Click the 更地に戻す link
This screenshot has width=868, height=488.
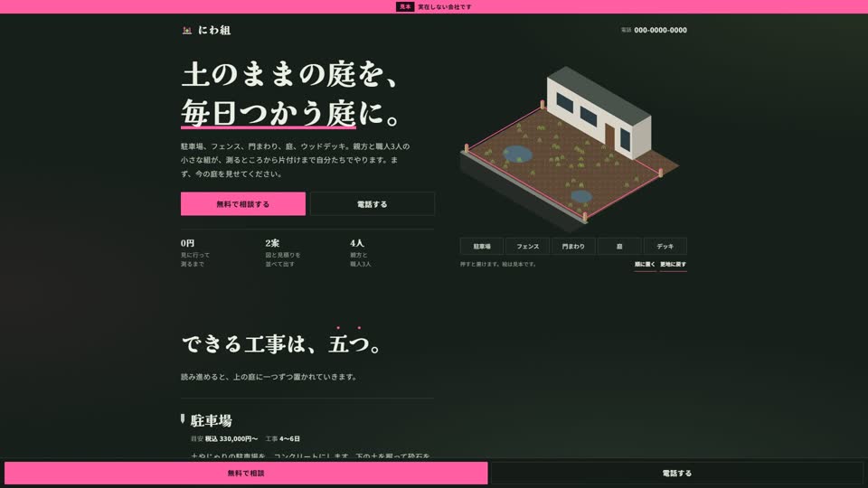coord(673,265)
